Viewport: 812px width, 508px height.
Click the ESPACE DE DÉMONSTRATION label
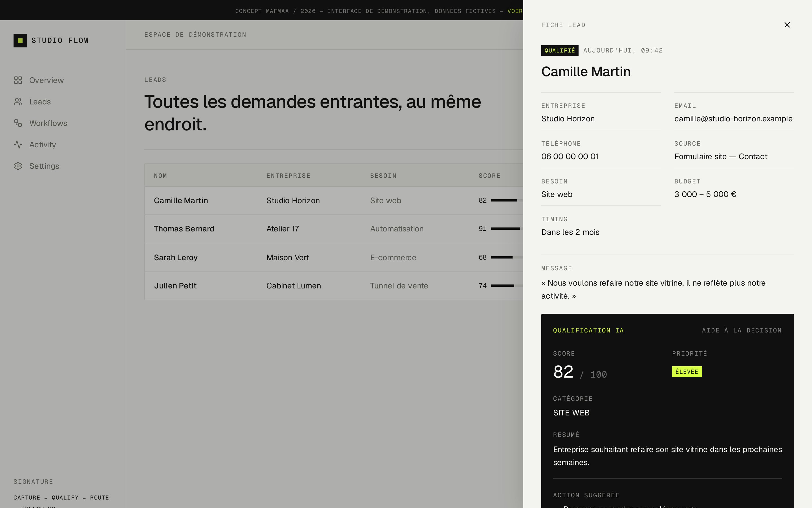click(195, 35)
